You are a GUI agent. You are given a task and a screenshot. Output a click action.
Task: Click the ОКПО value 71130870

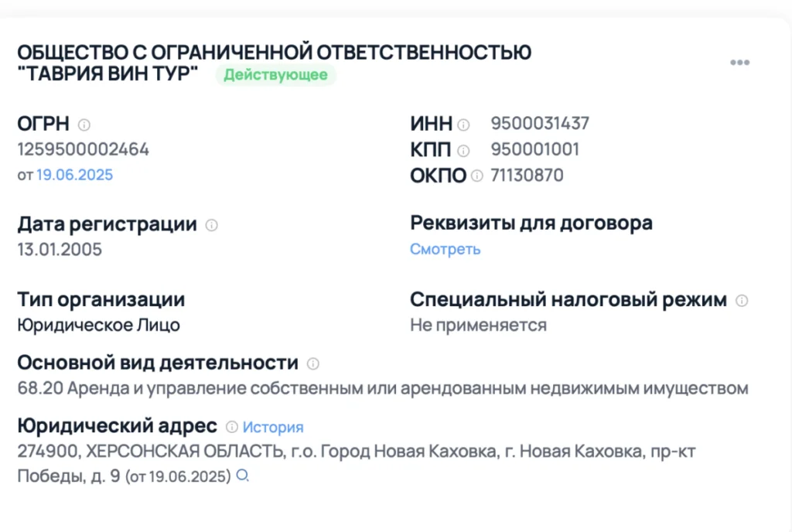tap(527, 176)
